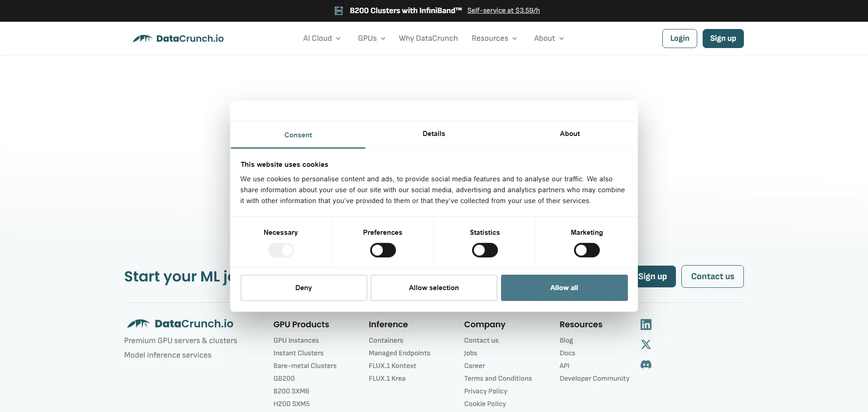868x412 pixels.
Task: Expand the AI Cloud dropdown menu
Action: click(x=322, y=39)
